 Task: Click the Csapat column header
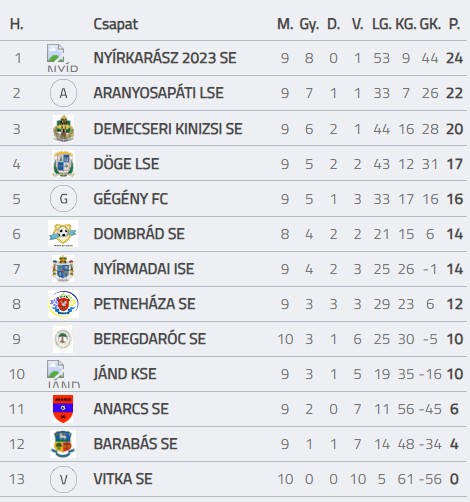pos(115,24)
